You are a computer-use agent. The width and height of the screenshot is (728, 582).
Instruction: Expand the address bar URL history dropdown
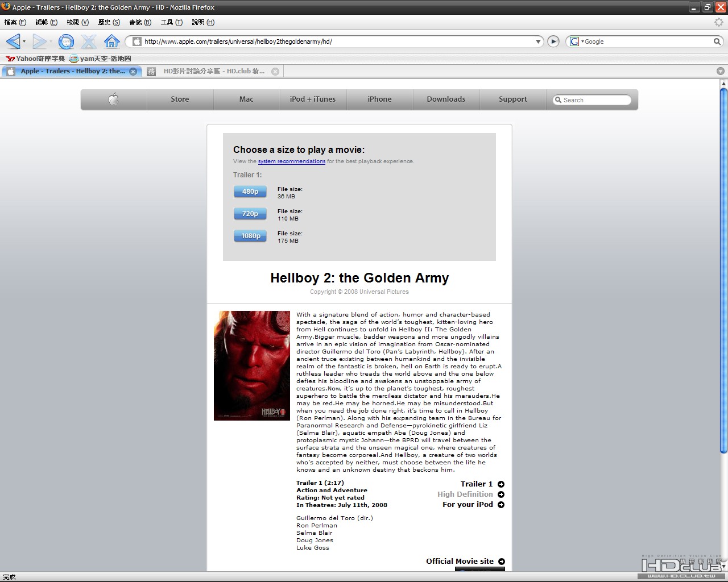coord(538,41)
